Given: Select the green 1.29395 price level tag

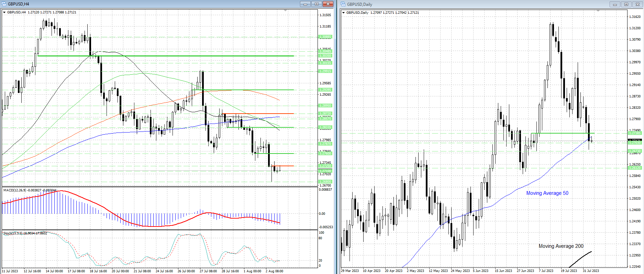Looking at the screenshot, I should pos(325,90).
